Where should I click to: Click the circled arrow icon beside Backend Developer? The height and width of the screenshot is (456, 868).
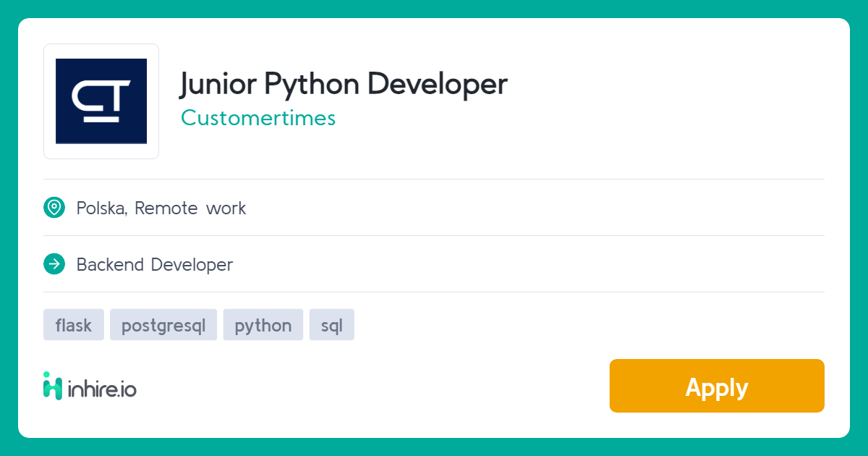pyautogui.click(x=54, y=264)
